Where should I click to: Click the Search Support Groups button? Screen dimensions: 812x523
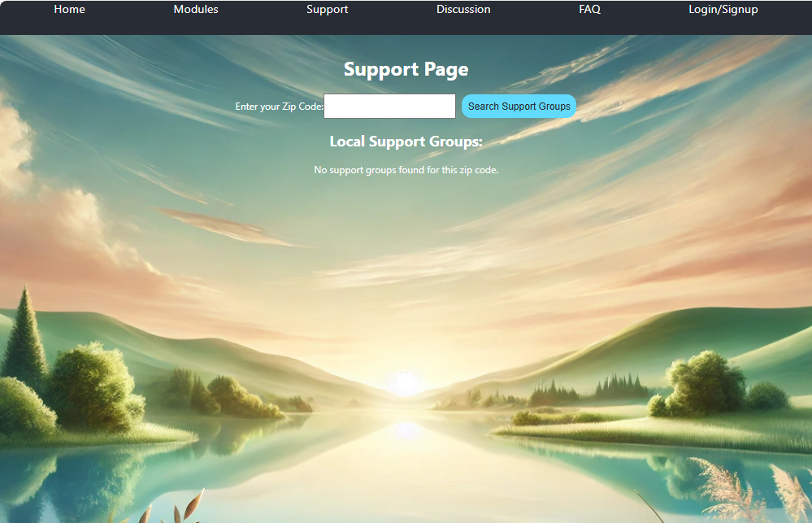point(519,106)
